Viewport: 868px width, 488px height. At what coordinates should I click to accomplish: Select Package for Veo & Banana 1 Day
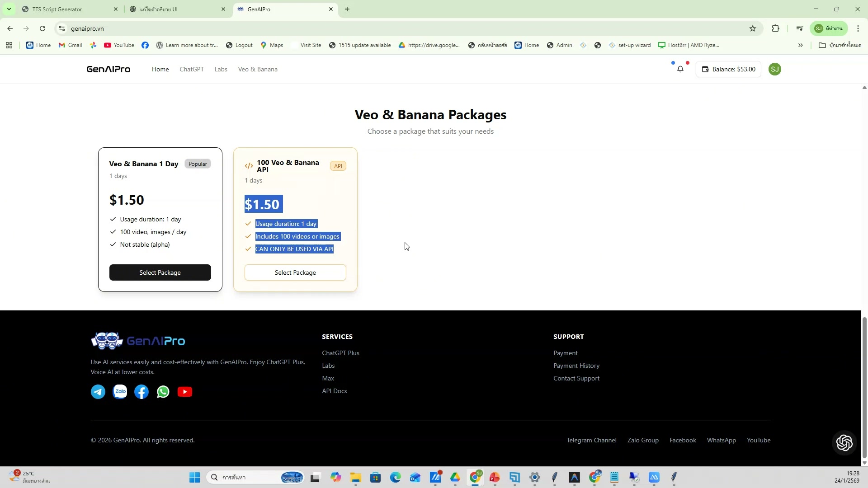coord(160,272)
